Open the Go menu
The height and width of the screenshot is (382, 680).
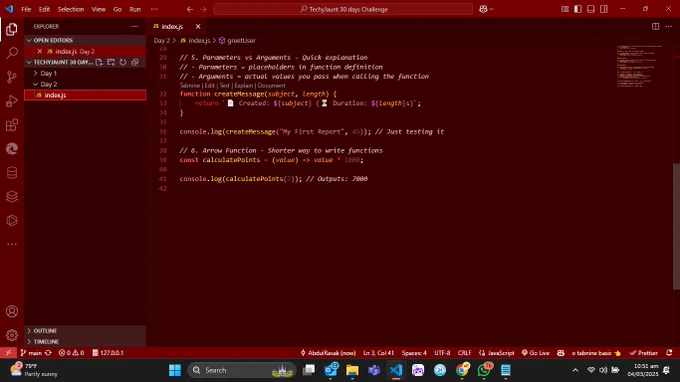117,9
